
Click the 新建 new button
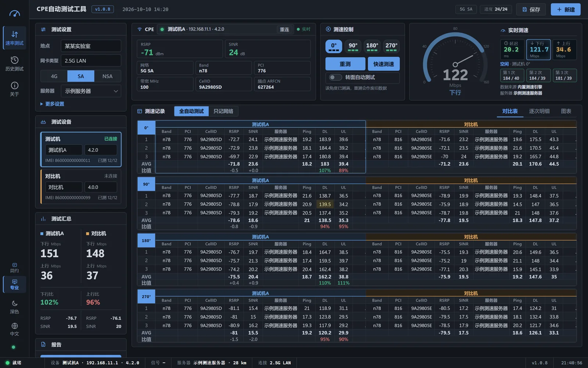click(x=566, y=10)
